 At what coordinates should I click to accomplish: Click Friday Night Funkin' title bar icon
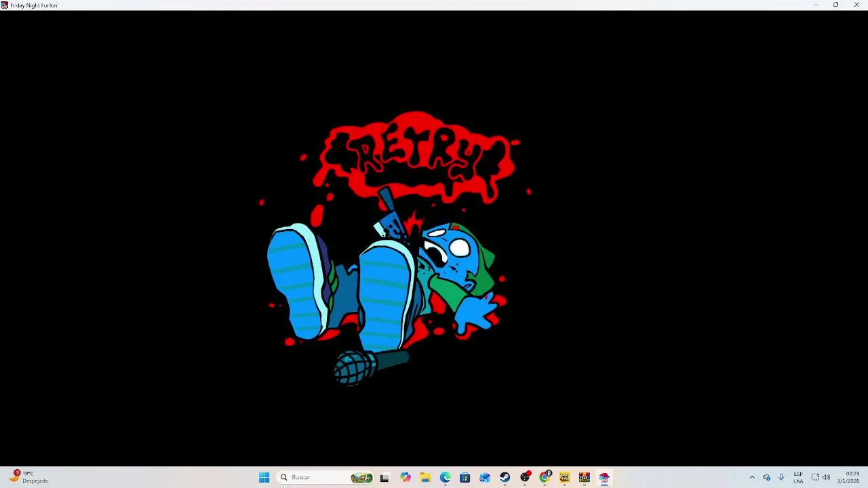pos(5,5)
